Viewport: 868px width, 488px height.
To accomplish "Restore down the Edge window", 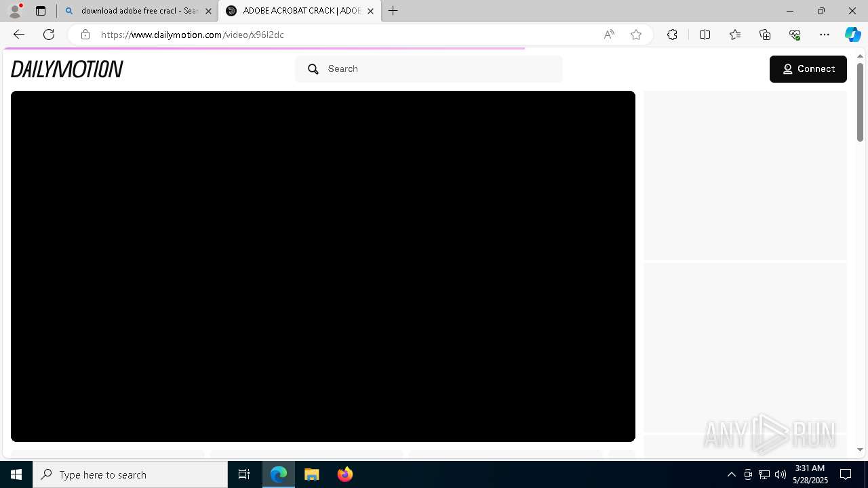I will coord(821,11).
